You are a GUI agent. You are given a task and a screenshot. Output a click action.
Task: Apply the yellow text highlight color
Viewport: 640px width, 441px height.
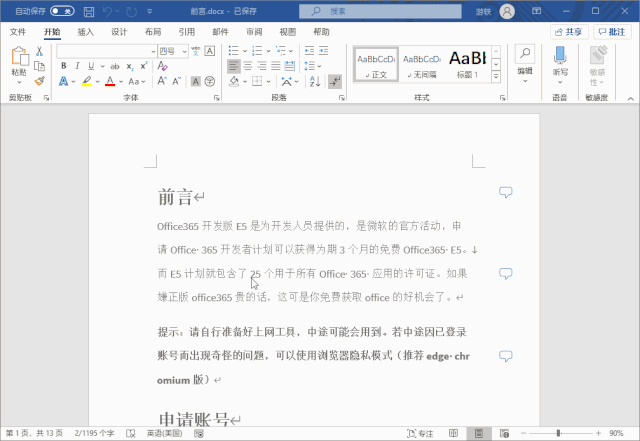[x=87, y=81]
